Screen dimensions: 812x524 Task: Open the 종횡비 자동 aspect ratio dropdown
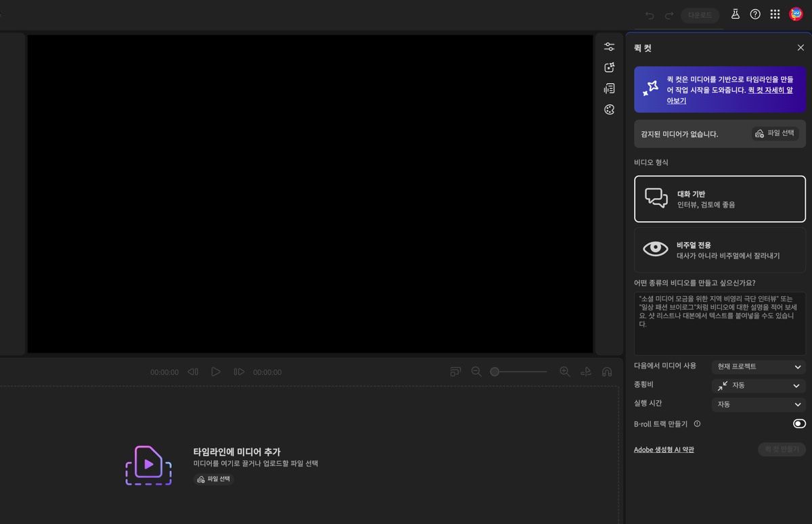point(759,385)
